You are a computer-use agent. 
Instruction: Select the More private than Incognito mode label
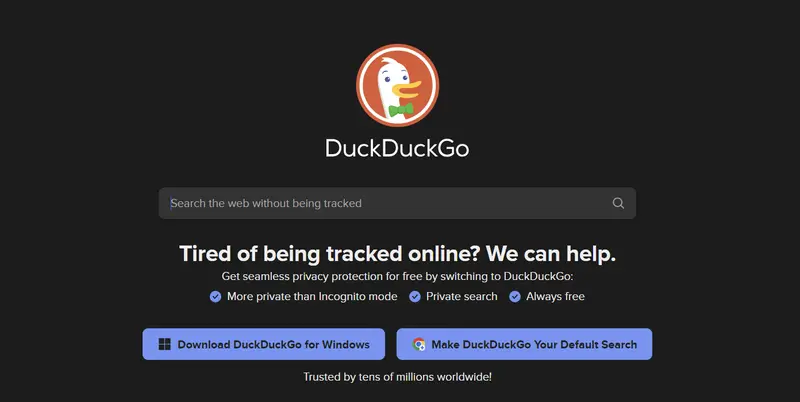pyautogui.click(x=312, y=296)
